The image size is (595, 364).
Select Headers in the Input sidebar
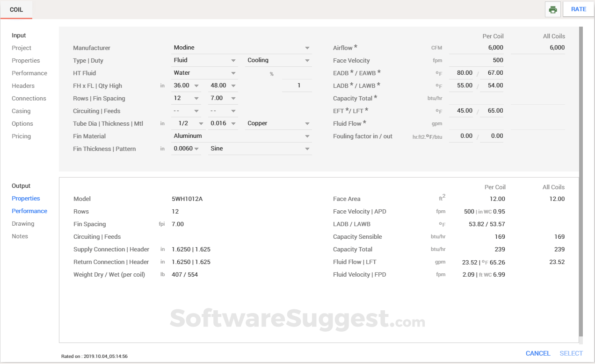23,86
